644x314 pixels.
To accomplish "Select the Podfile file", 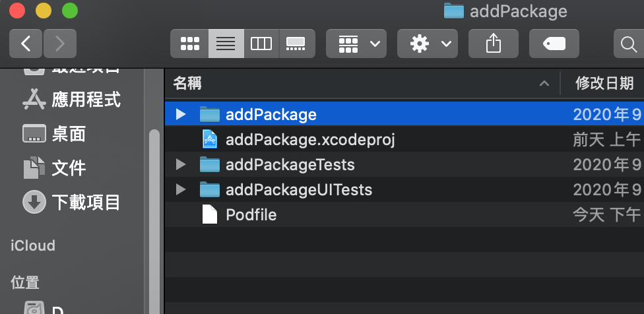I will 251,215.
